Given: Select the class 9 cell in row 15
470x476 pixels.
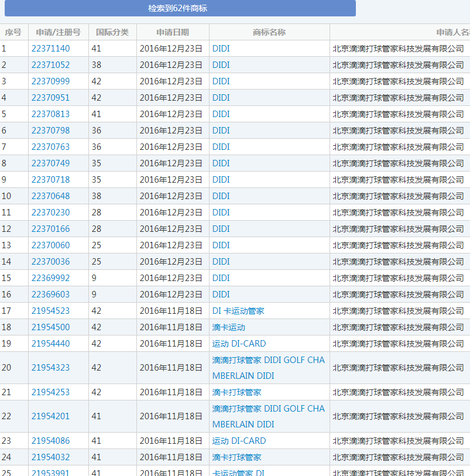Looking at the screenshot, I should pyautogui.click(x=112, y=278).
